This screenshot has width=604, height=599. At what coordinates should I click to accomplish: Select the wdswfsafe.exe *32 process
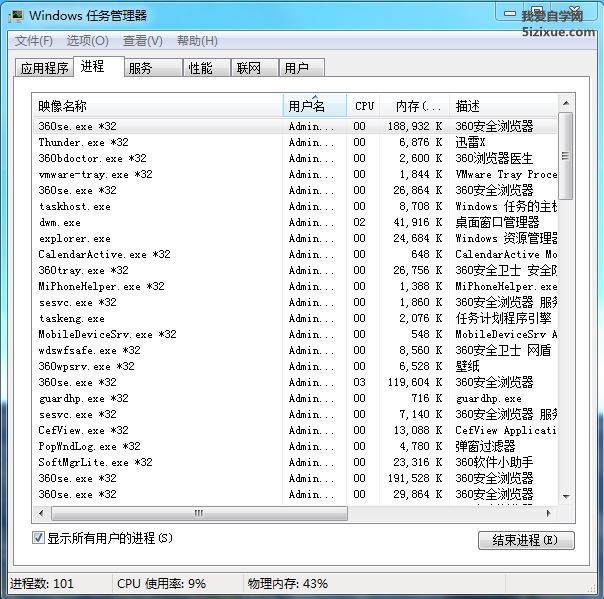pyautogui.click(x=295, y=350)
